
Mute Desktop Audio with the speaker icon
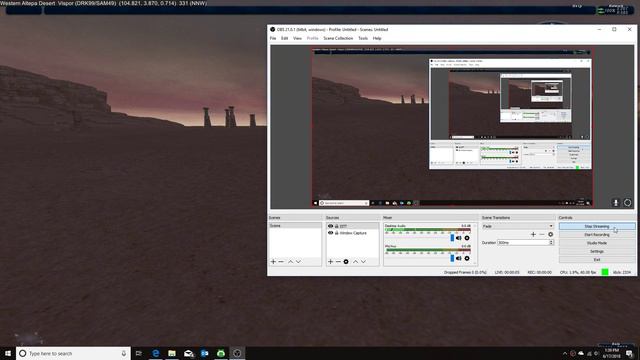459,238
